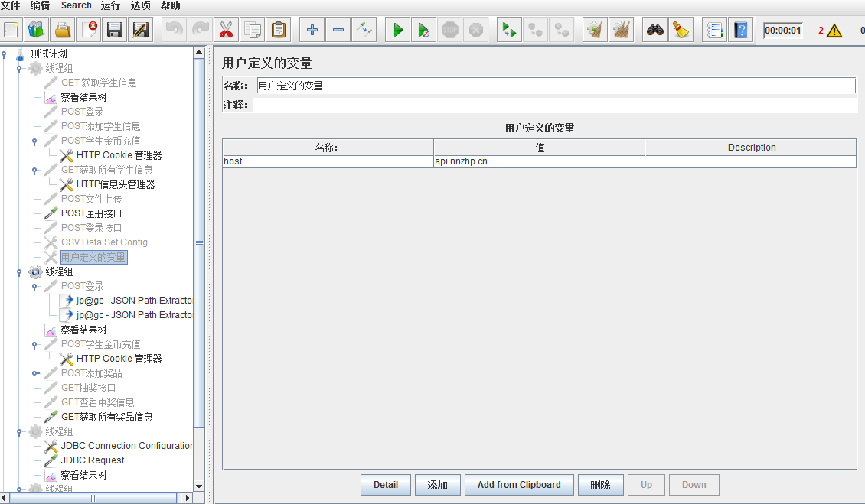This screenshot has height=504, width=865.
Task: Click the Save test plan disk icon
Action: pos(115,30)
